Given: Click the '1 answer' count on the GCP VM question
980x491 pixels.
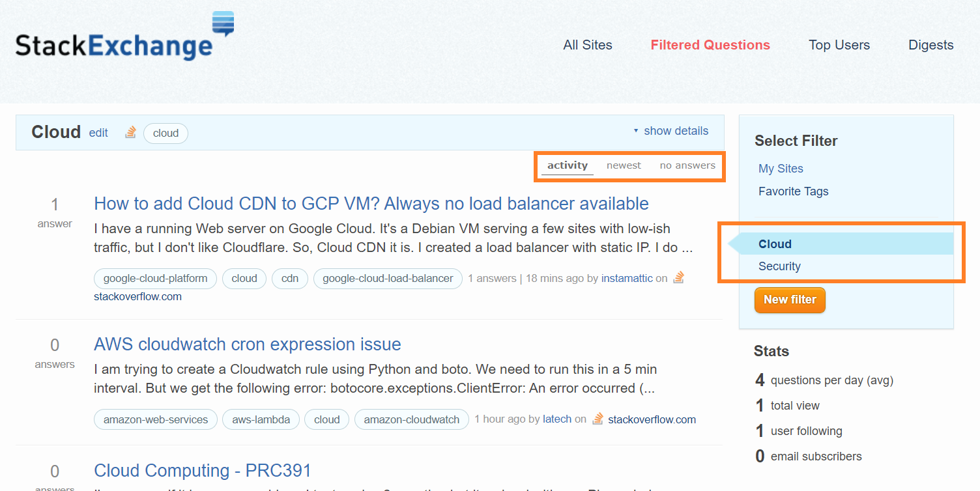Looking at the screenshot, I should pyautogui.click(x=55, y=212).
